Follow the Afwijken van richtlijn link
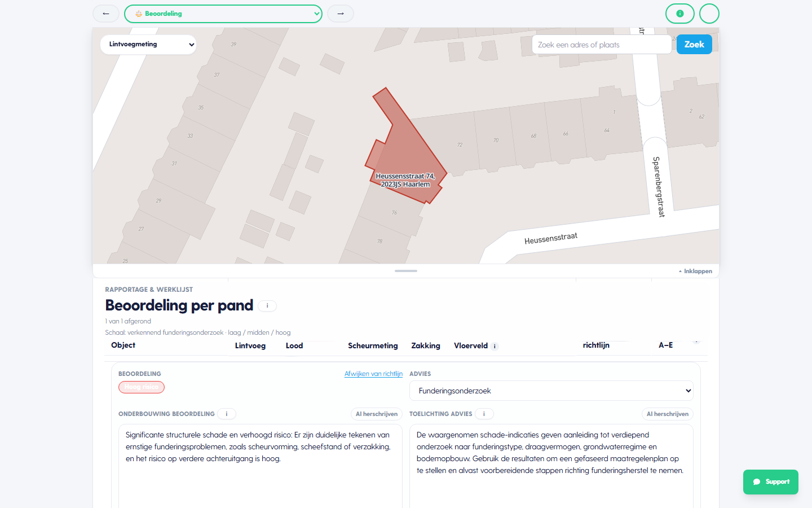 (x=373, y=374)
